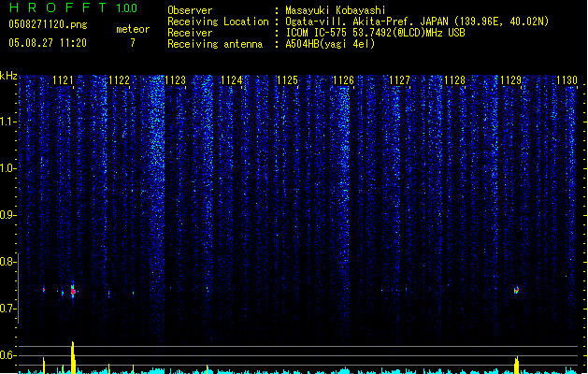This screenshot has height=374, width=588.
Task: Click the 'Receiver' field label
Action: coord(190,33)
